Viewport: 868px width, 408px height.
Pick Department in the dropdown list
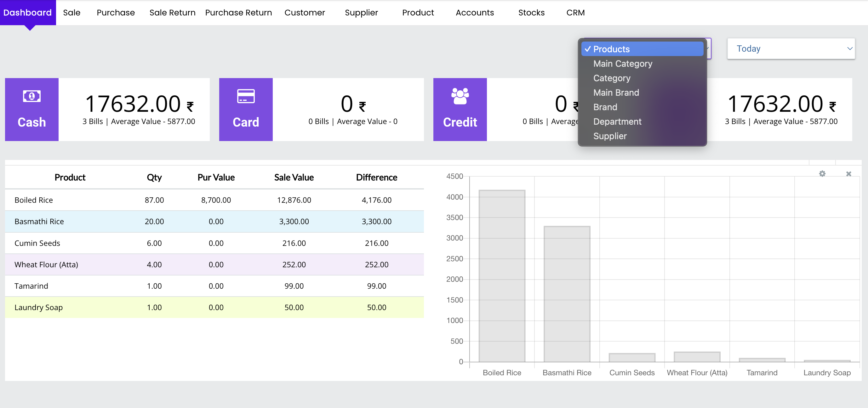[x=617, y=122]
